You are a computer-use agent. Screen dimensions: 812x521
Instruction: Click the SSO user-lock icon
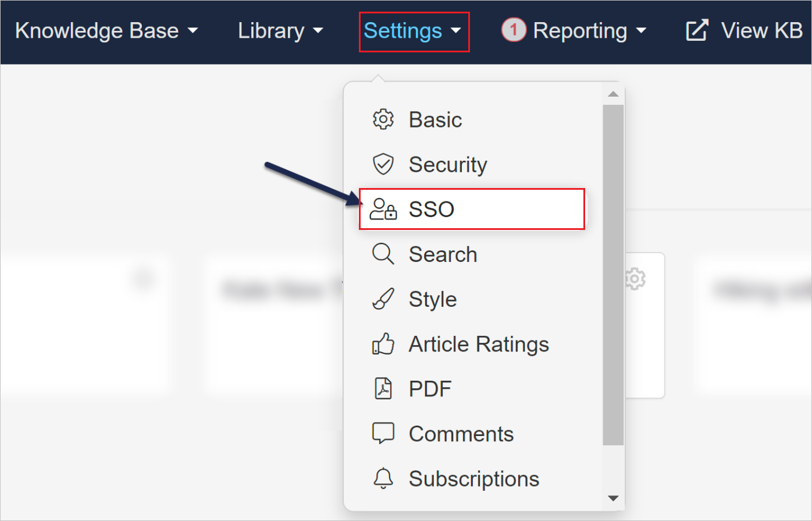tap(383, 209)
